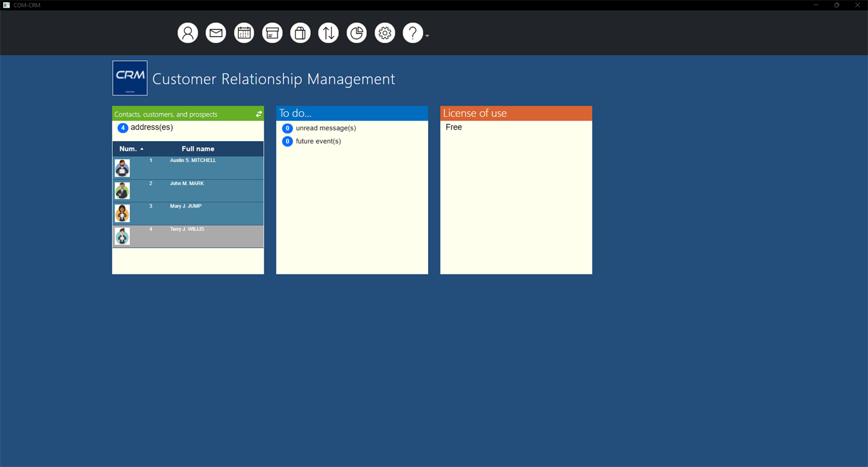This screenshot has height=467, width=868.
Task: Open the Products shopping tool
Action: [300, 32]
